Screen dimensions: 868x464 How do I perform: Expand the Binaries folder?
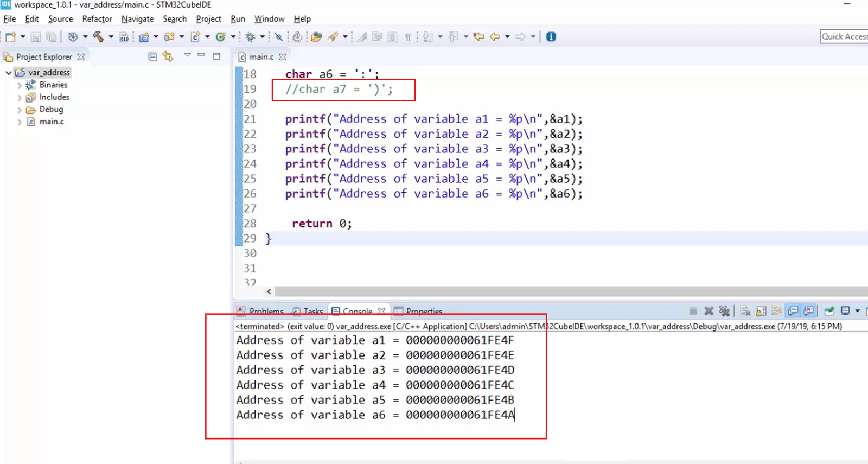[x=20, y=85]
